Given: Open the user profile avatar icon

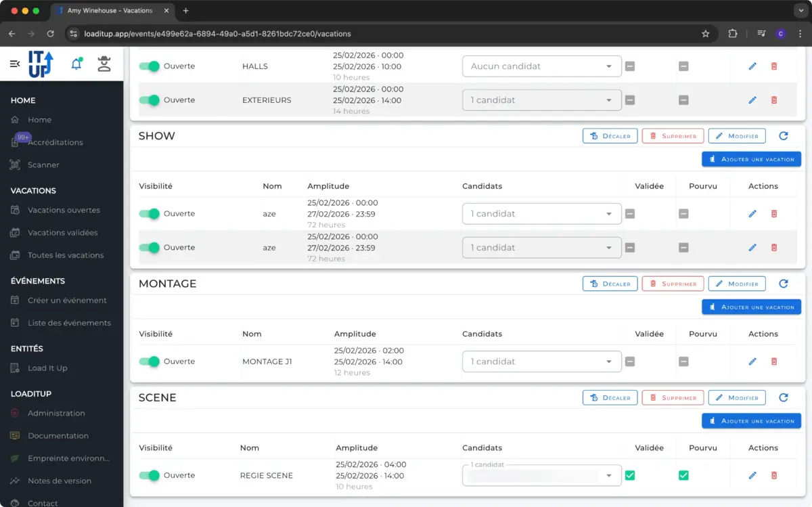Looking at the screenshot, I should pos(104,64).
